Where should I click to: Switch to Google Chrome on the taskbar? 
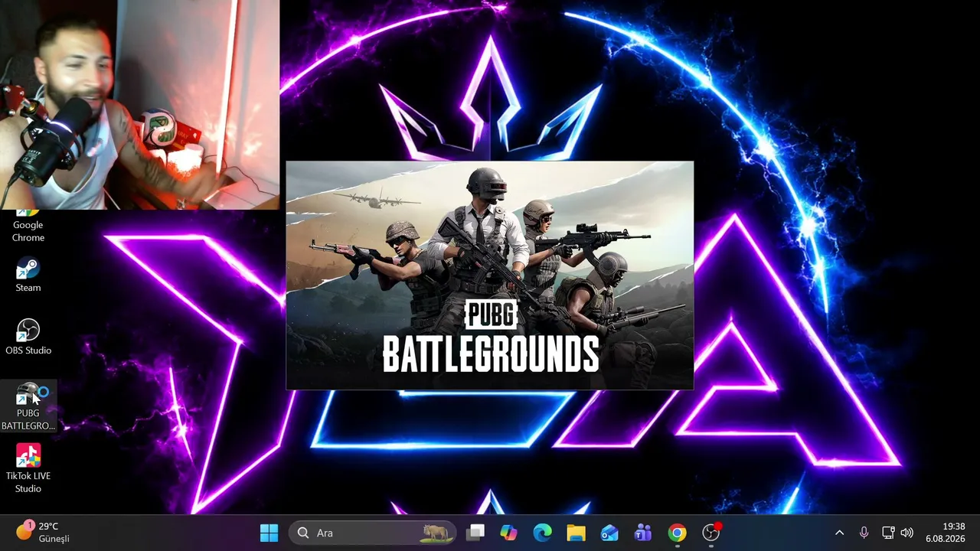677,533
